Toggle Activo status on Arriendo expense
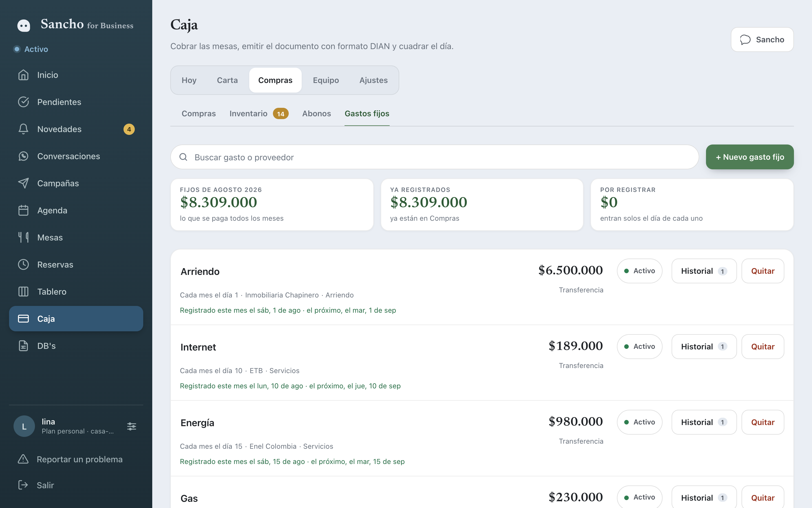 click(x=639, y=271)
